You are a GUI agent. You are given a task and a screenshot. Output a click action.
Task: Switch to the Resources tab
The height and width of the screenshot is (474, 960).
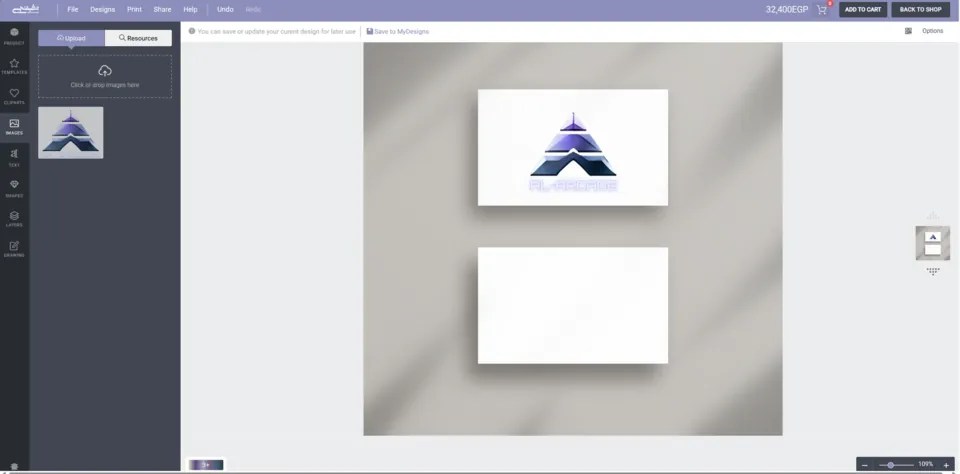pos(138,38)
